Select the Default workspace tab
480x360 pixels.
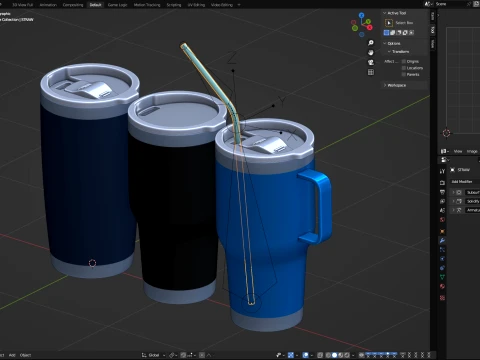tap(95, 5)
